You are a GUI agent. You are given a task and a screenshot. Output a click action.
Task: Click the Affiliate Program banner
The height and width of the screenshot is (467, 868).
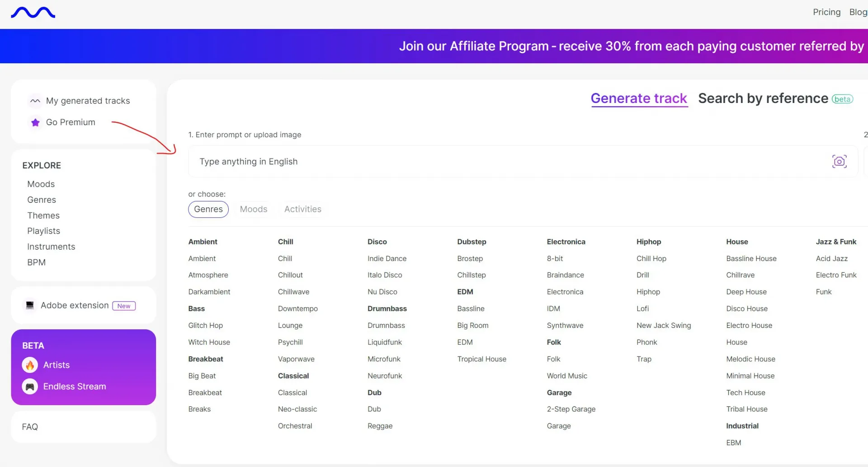(x=631, y=46)
